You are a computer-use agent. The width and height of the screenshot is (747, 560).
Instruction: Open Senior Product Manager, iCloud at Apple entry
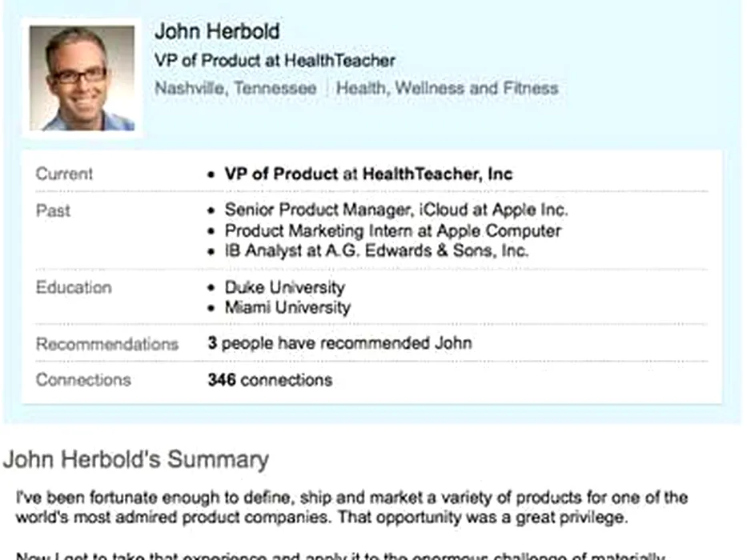pyautogui.click(x=396, y=210)
